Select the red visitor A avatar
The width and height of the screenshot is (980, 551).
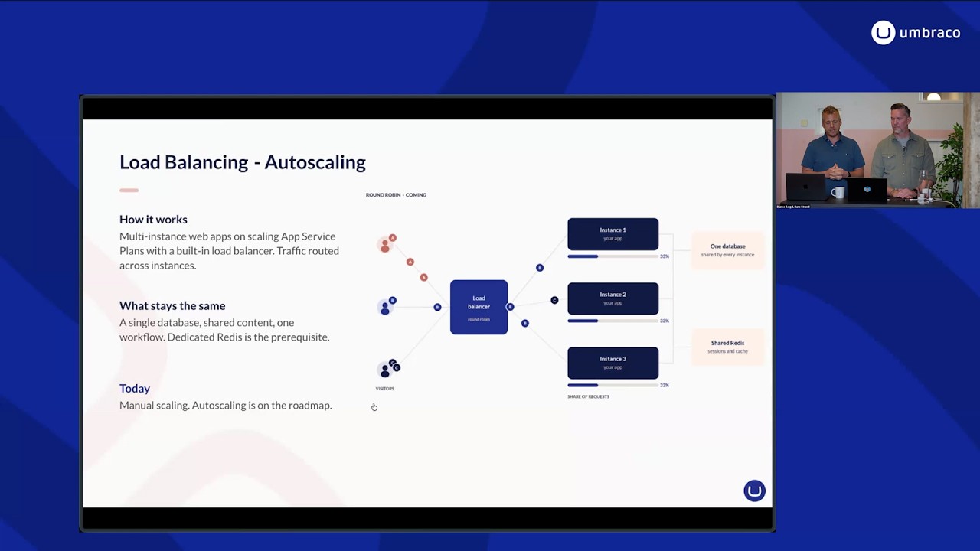pyautogui.click(x=385, y=245)
